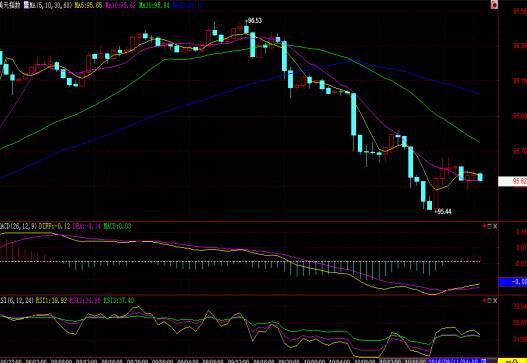Click the current price tag 95.62

point(513,182)
